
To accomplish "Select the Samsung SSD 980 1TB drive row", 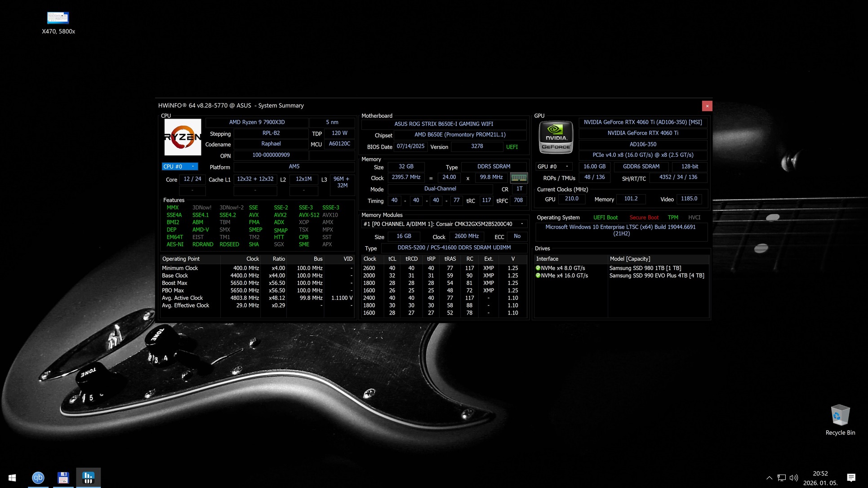I will point(645,268).
